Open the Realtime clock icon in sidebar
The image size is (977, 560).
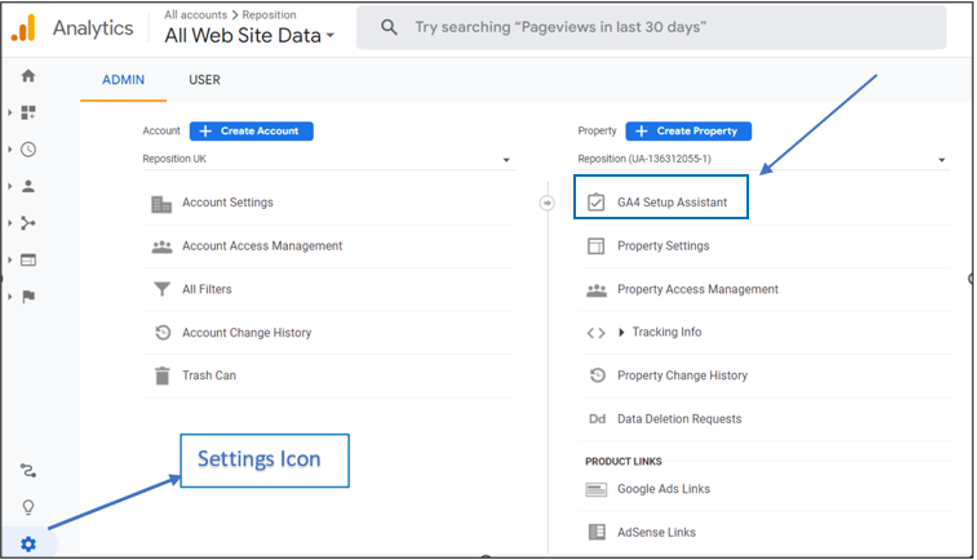click(x=28, y=149)
